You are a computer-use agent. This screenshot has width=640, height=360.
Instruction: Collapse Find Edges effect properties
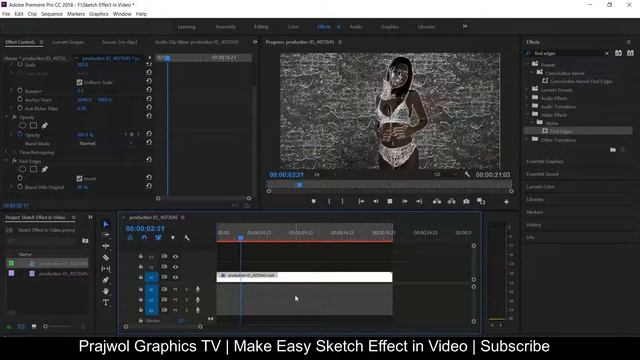click(7, 161)
